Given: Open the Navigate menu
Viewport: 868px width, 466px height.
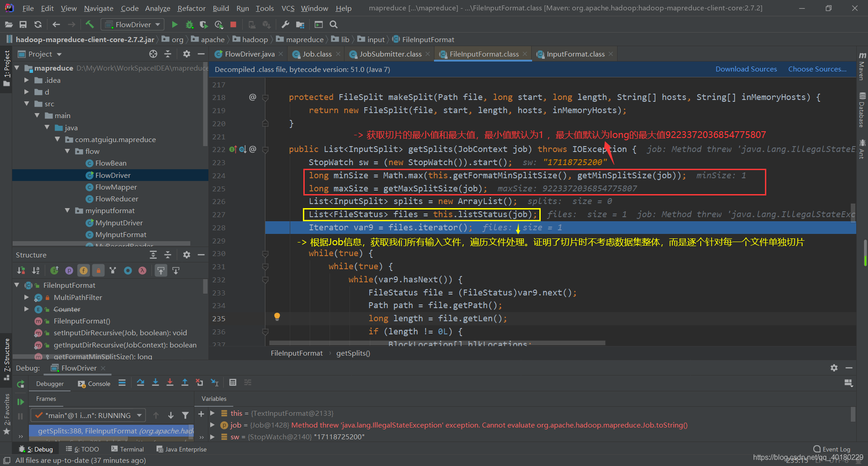Looking at the screenshot, I should 99,8.
